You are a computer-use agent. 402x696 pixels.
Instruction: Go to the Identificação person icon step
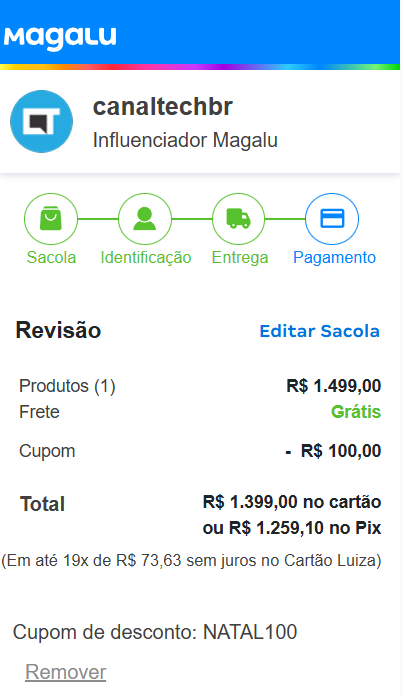pyautogui.click(x=145, y=219)
